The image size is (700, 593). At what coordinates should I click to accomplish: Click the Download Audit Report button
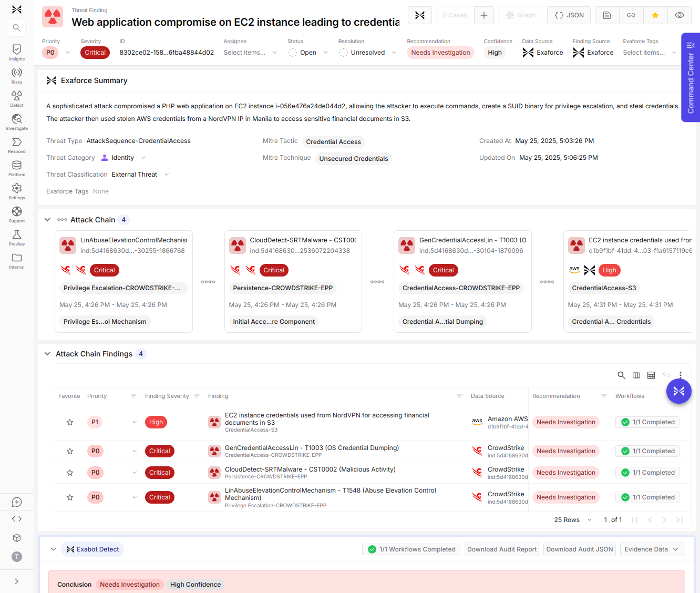click(x=502, y=549)
